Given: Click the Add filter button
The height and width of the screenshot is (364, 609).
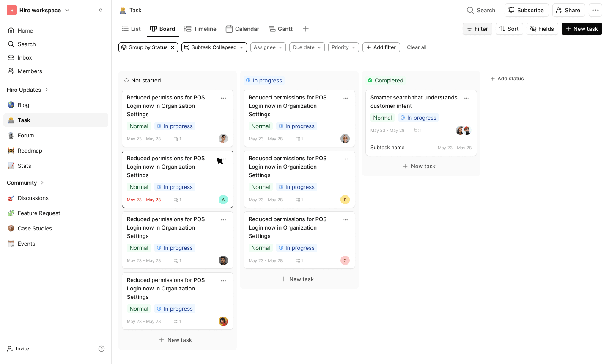Looking at the screenshot, I should 381,47.
